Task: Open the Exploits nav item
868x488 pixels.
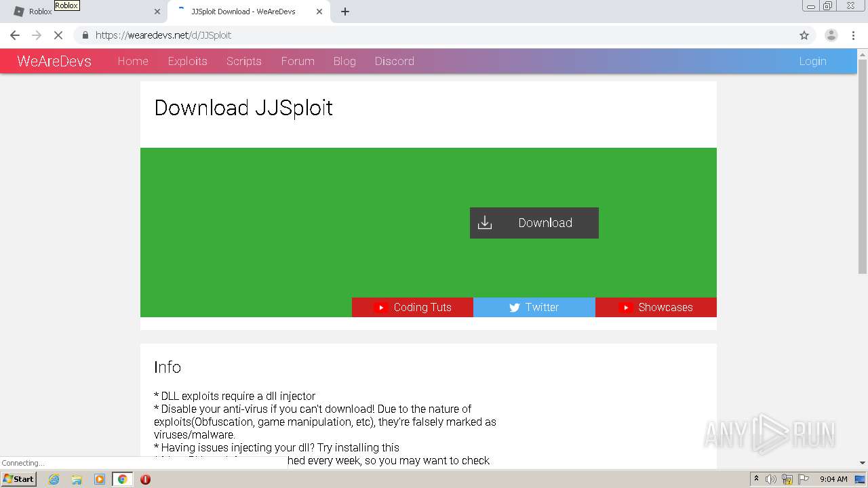Action: click(188, 61)
